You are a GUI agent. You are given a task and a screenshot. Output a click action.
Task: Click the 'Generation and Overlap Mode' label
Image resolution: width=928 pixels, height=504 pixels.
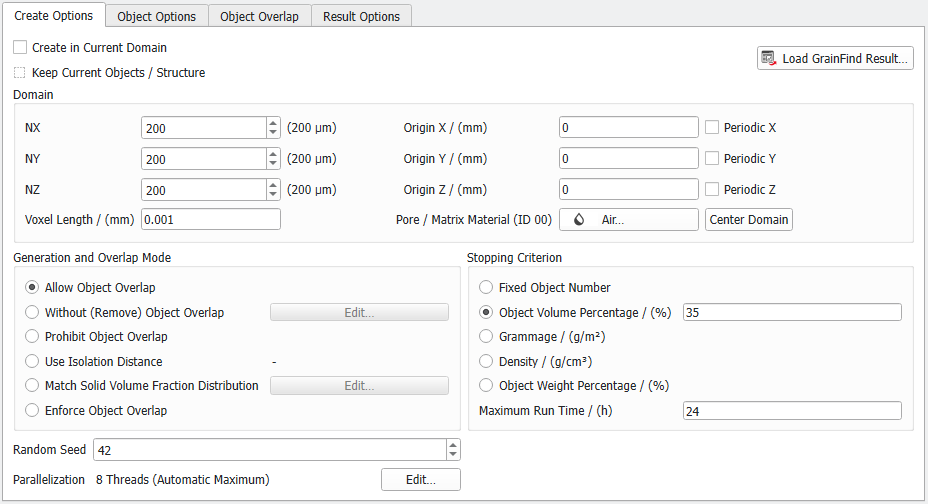pos(92,258)
